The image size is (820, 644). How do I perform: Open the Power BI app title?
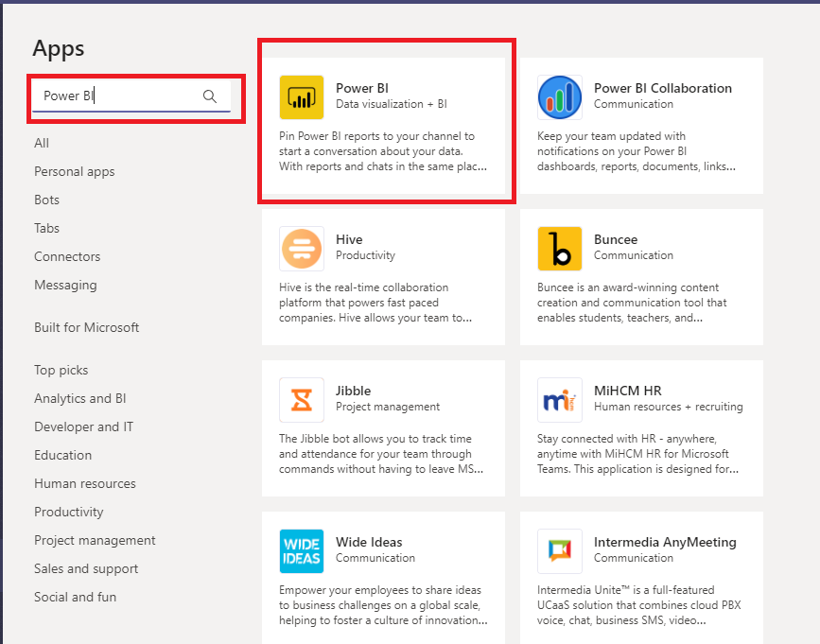[x=362, y=88]
